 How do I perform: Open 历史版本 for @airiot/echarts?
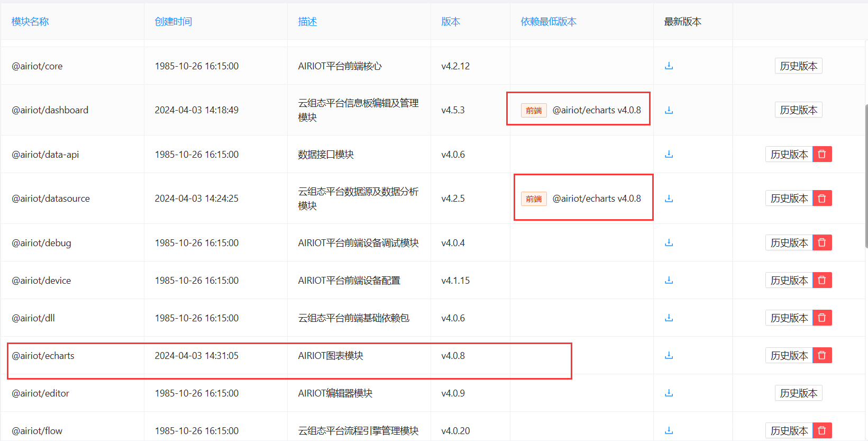pos(789,355)
